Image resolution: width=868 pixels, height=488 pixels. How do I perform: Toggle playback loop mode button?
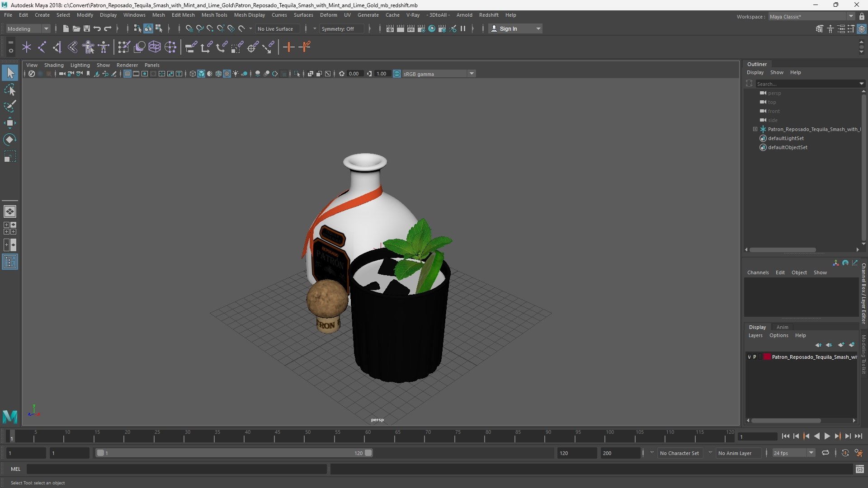pyautogui.click(x=826, y=453)
